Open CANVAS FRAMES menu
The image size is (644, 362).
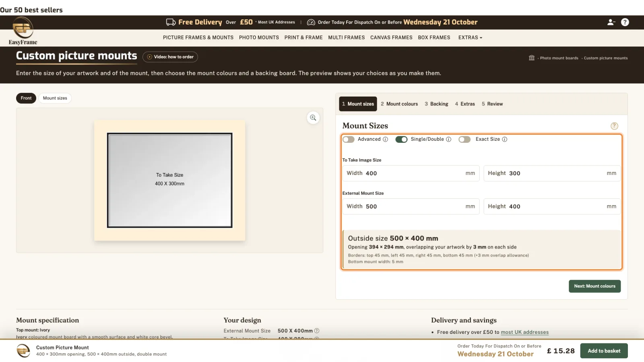(x=391, y=37)
